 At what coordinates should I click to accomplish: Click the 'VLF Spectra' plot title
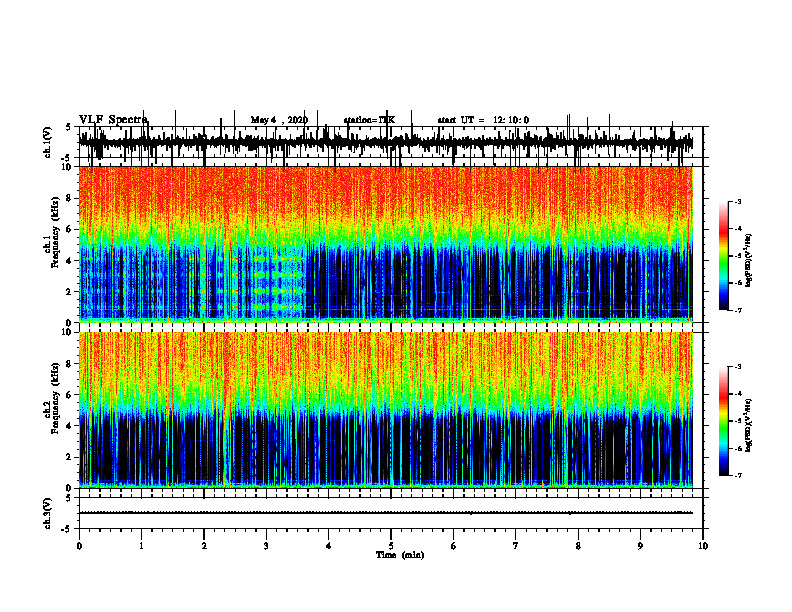click(x=114, y=120)
